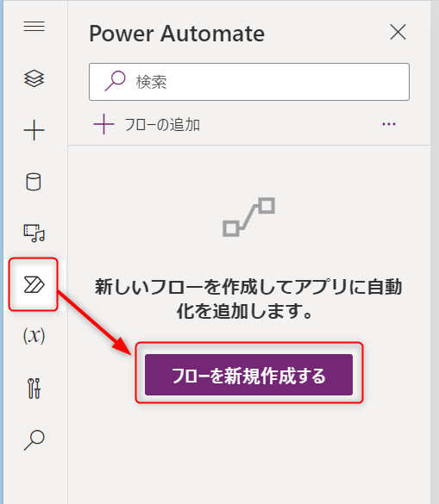This screenshot has height=504, width=439.
Task: Click フローの追加 to add a flow
Action: (x=147, y=124)
